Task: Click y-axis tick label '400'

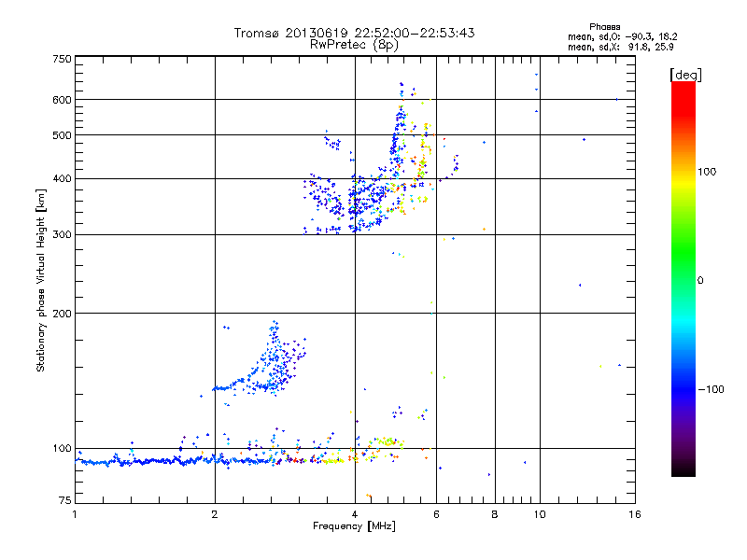Action: (x=62, y=179)
